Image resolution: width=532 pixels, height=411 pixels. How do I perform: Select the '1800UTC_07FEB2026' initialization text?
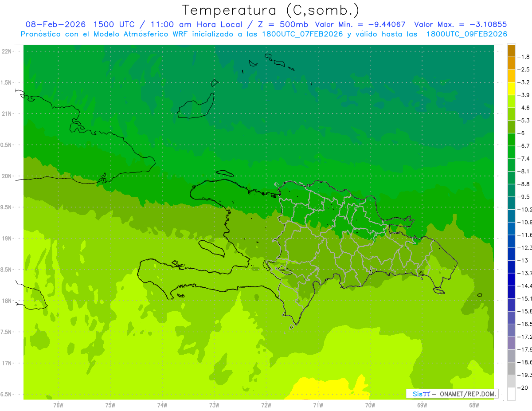pyautogui.click(x=302, y=34)
